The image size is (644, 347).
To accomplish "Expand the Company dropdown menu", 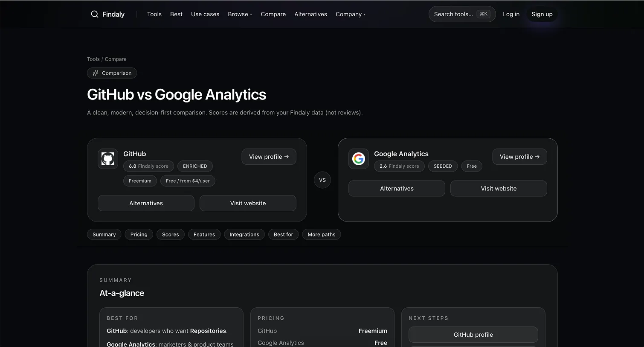I will pos(350,14).
